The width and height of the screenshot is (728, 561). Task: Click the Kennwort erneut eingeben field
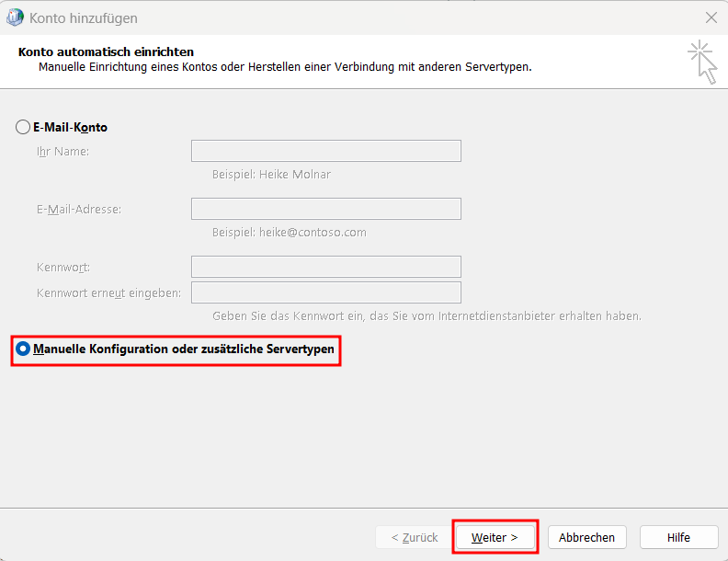[325, 292]
